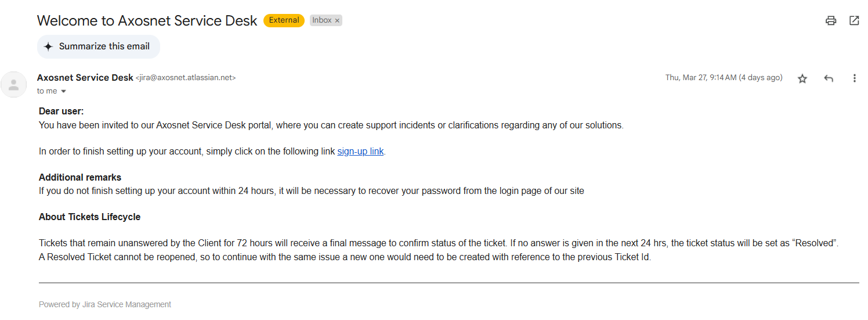The height and width of the screenshot is (320, 868).
Task: Select the Inbox label chip text
Action: click(322, 20)
